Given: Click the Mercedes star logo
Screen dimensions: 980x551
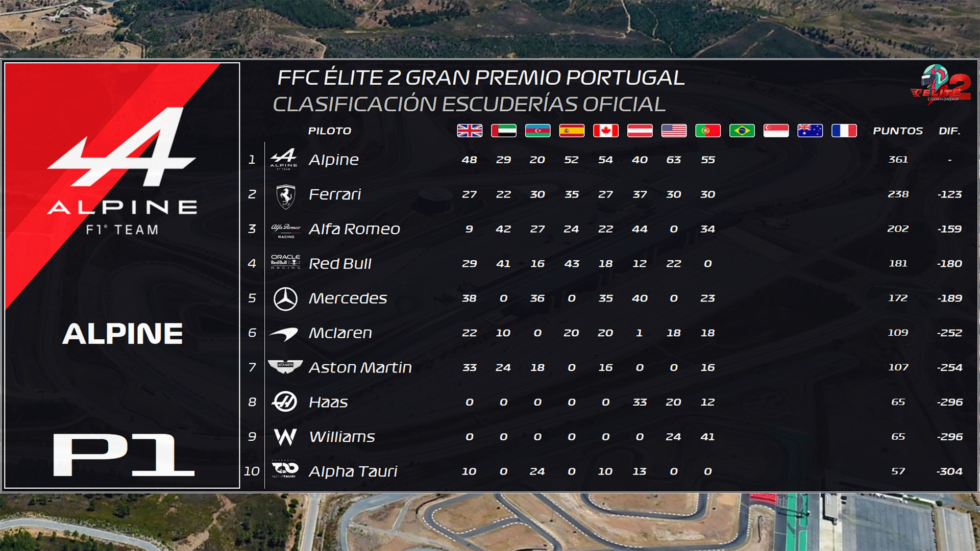Looking at the screenshot, I should [285, 299].
